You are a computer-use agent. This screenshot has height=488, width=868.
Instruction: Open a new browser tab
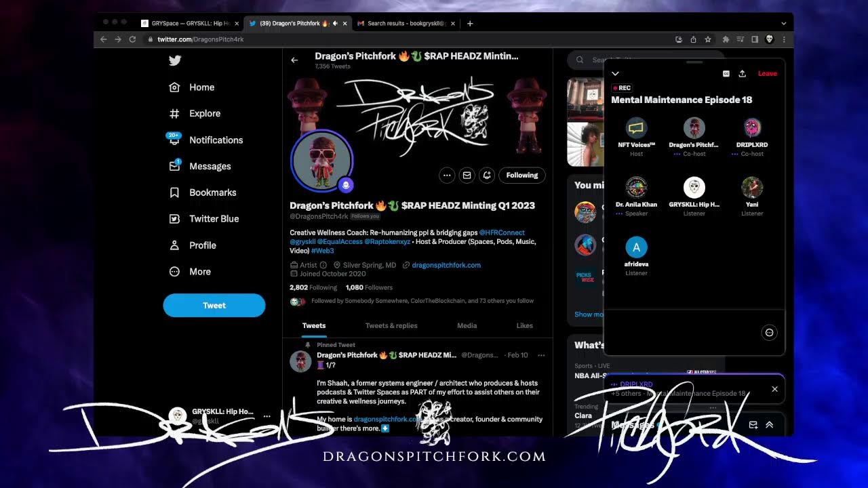point(470,23)
